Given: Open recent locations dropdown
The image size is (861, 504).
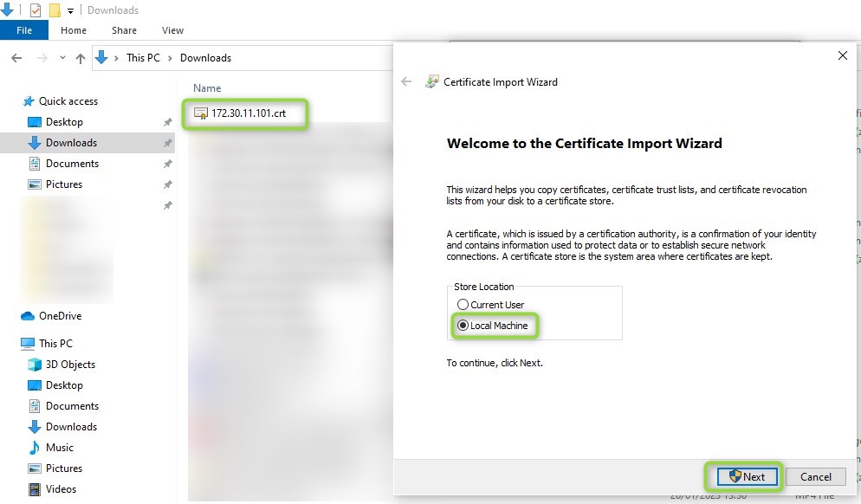Looking at the screenshot, I should (x=62, y=58).
